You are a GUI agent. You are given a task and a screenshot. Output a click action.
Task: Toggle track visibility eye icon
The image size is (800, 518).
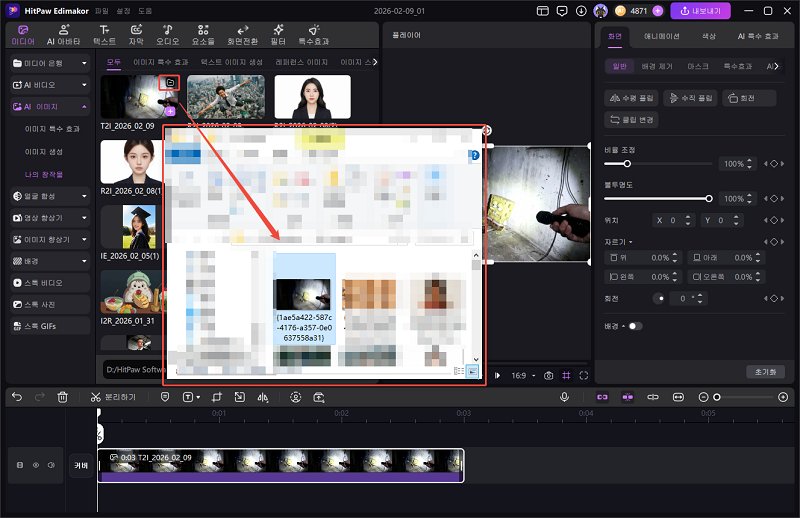coord(37,465)
